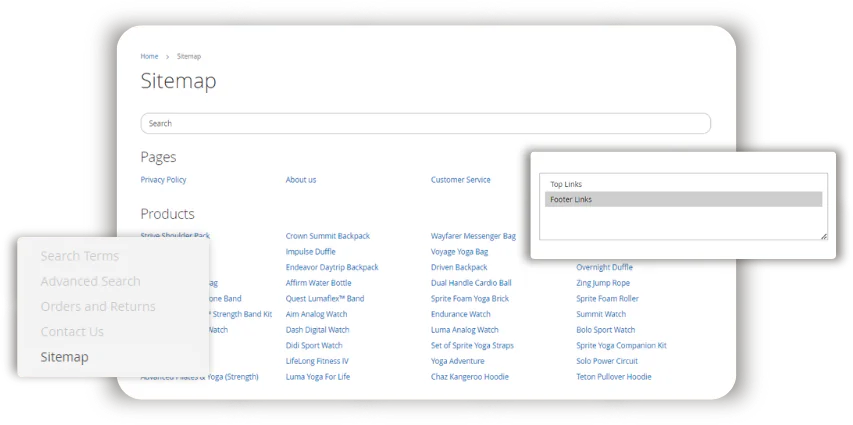Open Set of Sprite Yoga Straps link

472,346
